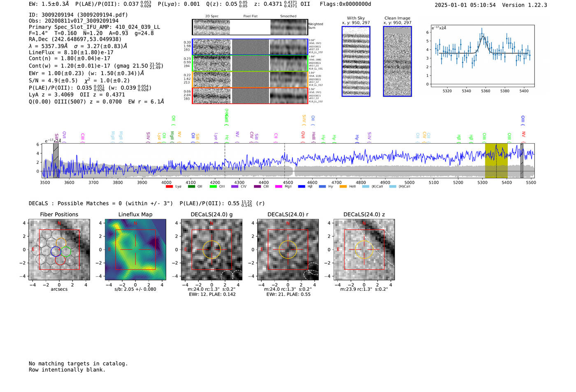This screenshot has width=576, height=392.
Task: Click the yellow aperture circle in DECaLS g
Action: (x=212, y=250)
